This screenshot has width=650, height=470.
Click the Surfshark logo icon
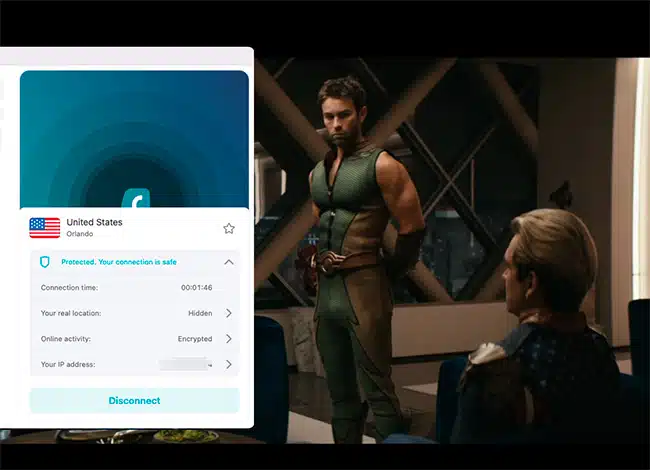pyautogui.click(x=136, y=198)
